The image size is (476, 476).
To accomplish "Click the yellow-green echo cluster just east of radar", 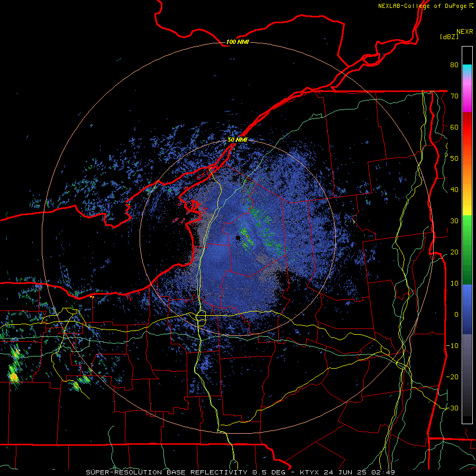I will point(247,239).
